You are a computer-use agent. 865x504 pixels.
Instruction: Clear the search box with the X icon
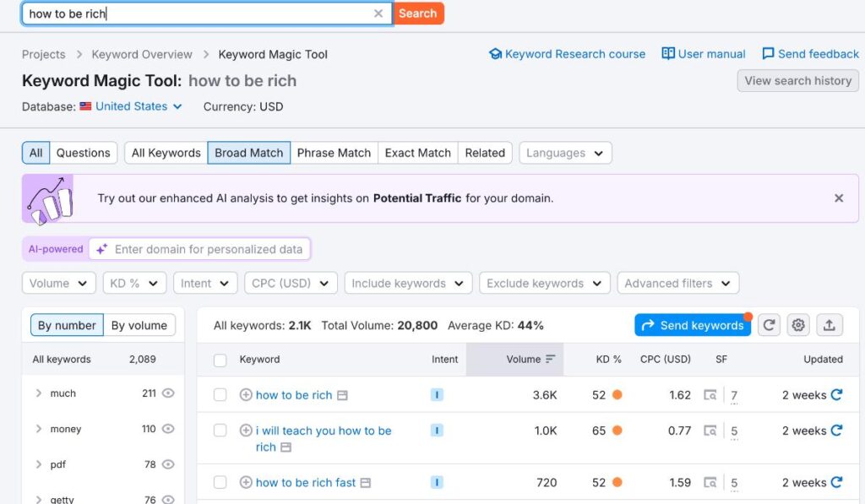pyautogui.click(x=378, y=14)
